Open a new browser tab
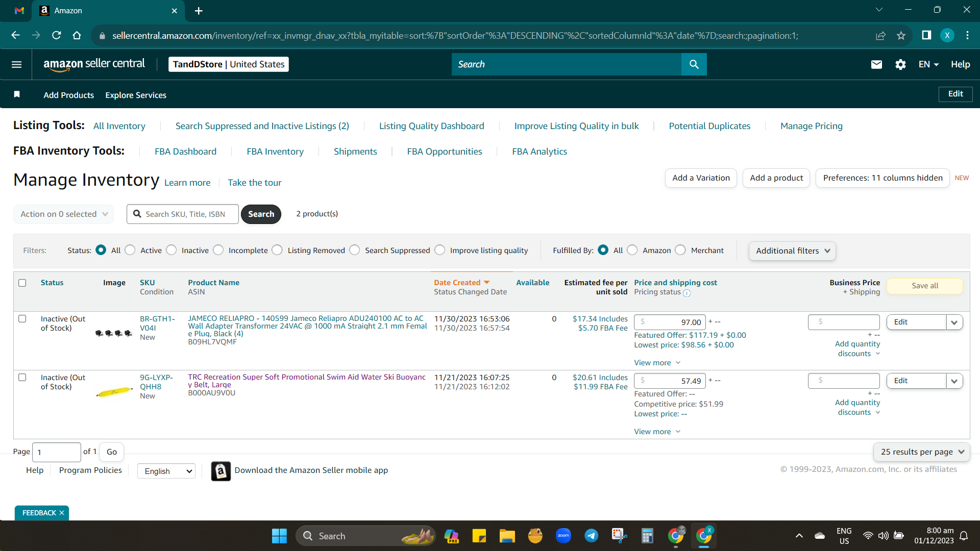The image size is (980, 551). 199,11
